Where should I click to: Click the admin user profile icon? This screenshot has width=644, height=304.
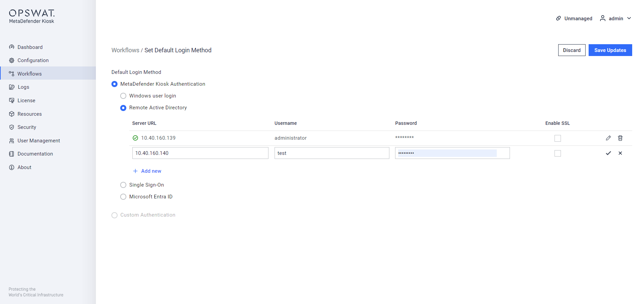click(x=602, y=18)
